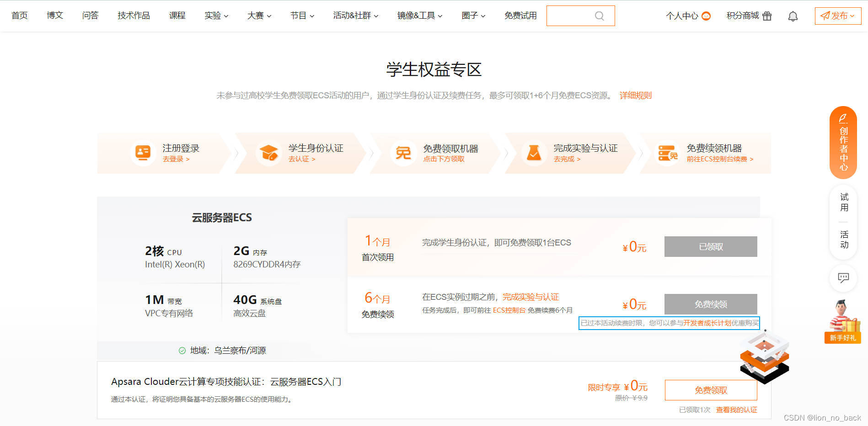
Task: Open the ECS控制台 link in task description
Action: click(509, 310)
